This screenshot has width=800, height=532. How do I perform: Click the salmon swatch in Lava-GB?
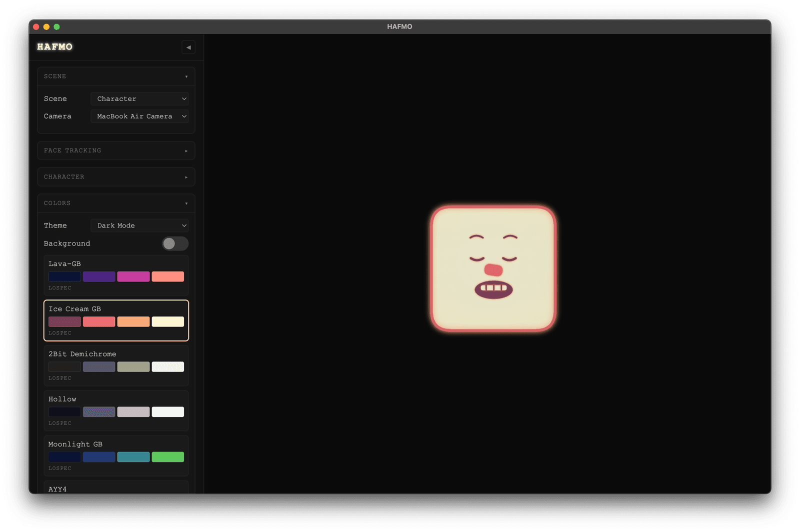tap(168, 276)
